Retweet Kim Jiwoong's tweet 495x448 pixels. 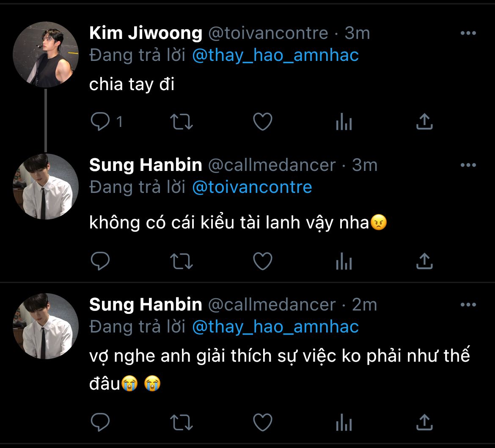tap(181, 122)
